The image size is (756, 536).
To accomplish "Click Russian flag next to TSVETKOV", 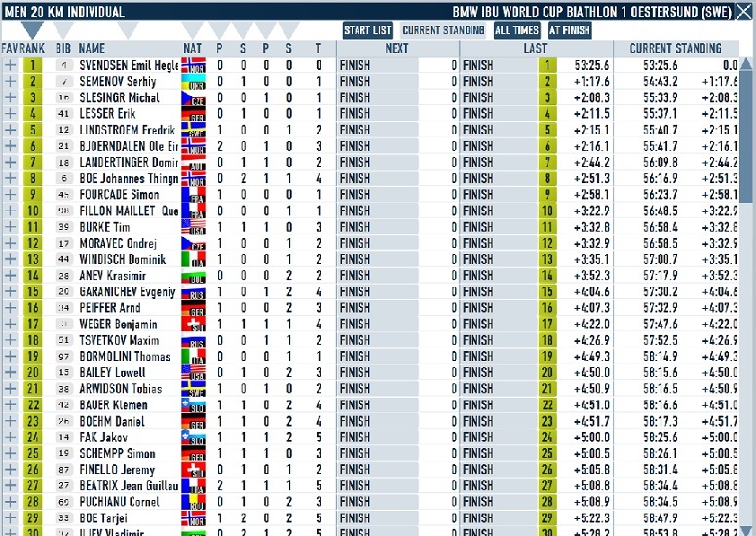I will (x=193, y=340).
